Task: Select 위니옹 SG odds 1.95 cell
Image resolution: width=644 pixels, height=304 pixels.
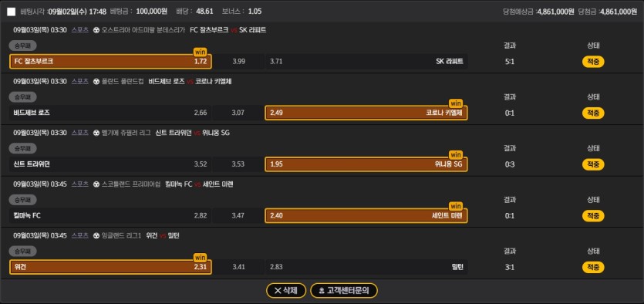Action: (x=366, y=164)
